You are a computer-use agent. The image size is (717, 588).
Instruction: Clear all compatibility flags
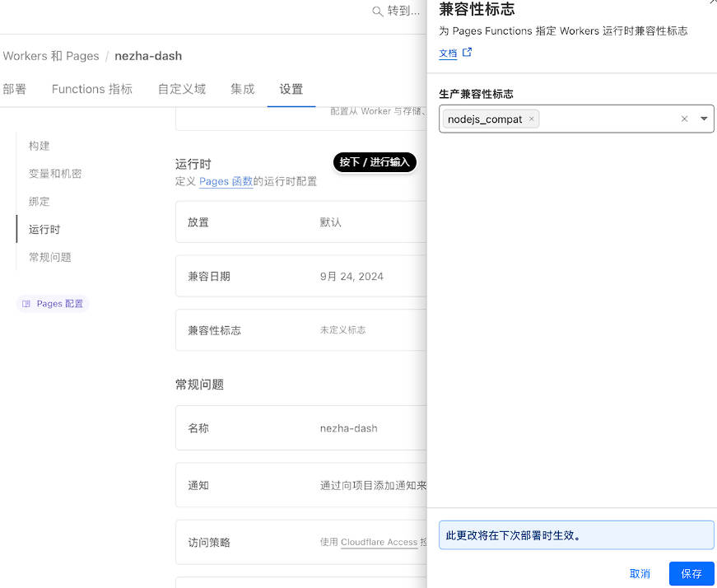click(684, 119)
